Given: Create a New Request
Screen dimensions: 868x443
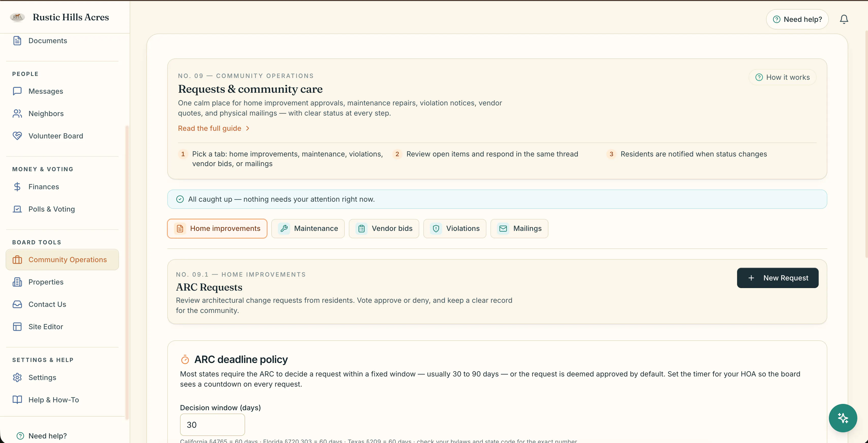Looking at the screenshot, I should pos(777,278).
